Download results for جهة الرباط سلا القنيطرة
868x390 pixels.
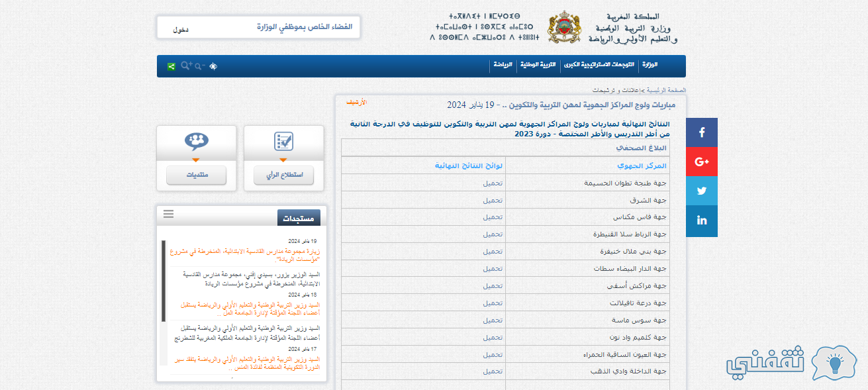coord(492,234)
